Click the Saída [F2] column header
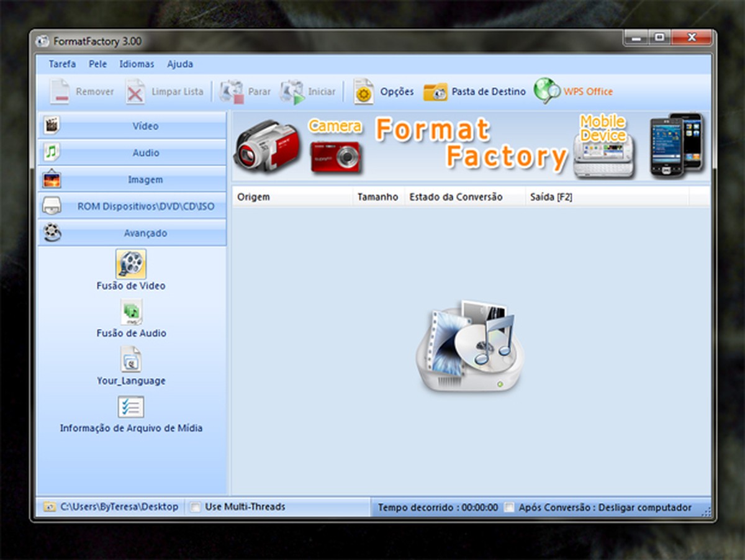Viewport: 745px width, 560px height. pos(608,197)
